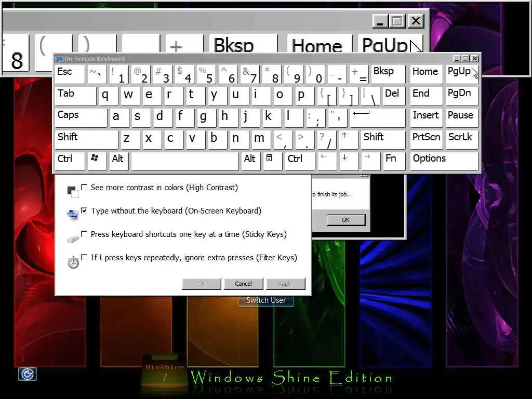This screenshot has height=399, width=532.
Task: Enable the Sticky Keys checkbox
Action: [x=84, y=234]
